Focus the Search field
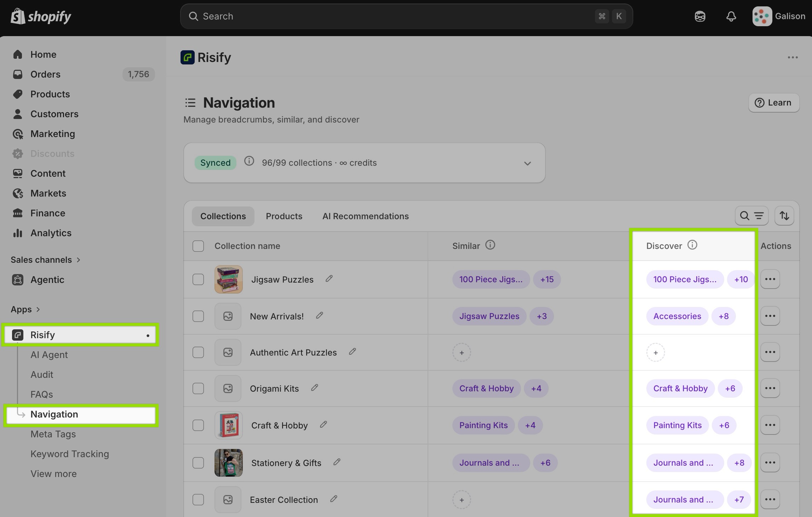This screenshot has height=517, width=812. 406,16
